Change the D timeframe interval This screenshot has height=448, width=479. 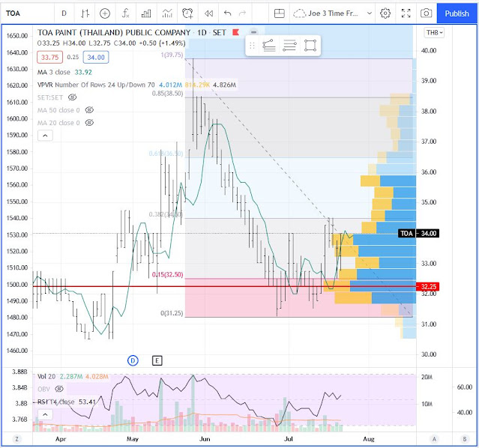64,13
